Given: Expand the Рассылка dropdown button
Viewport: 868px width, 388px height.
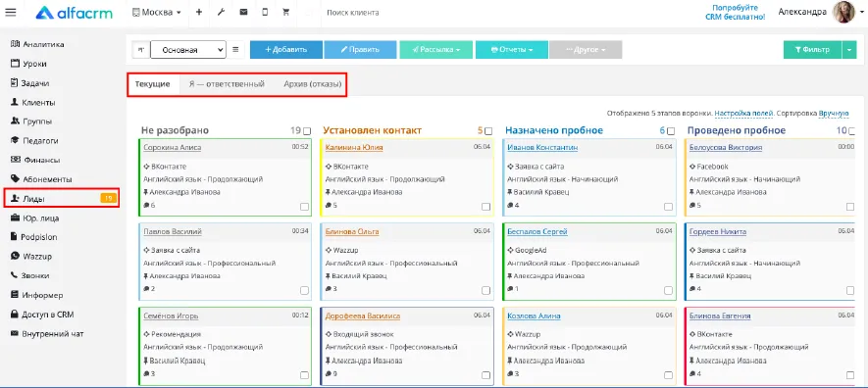Looking at the screenshot, I should (x=436, y=50).
